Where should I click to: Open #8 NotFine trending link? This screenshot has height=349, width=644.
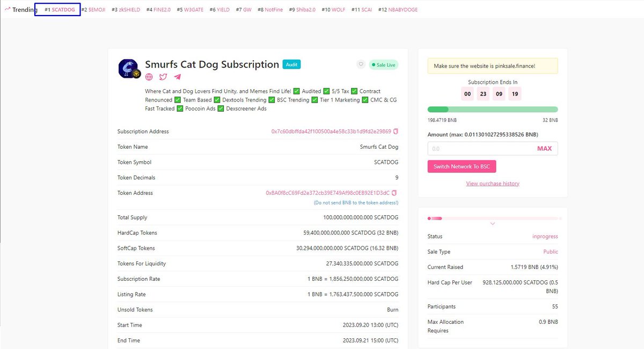tap(270, 10)
